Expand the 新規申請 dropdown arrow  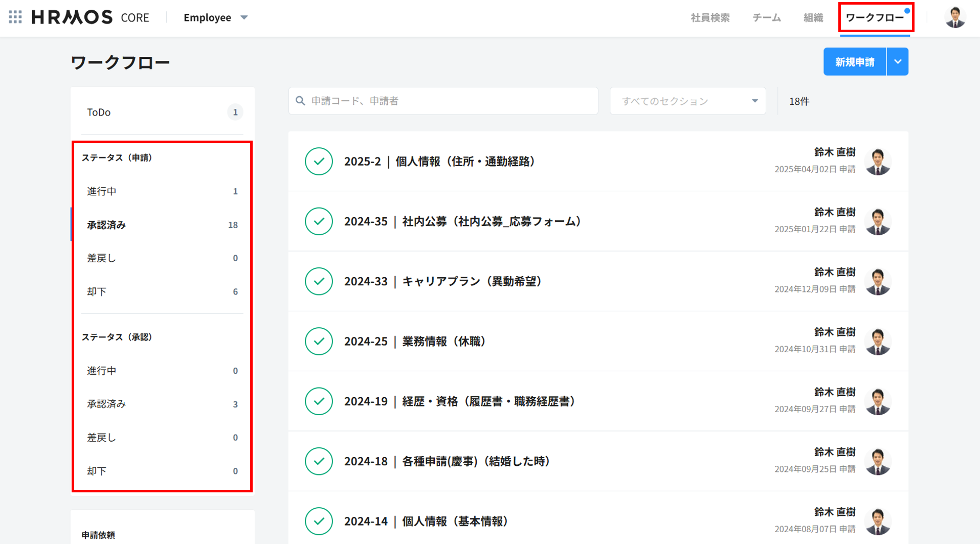point(898,62)
